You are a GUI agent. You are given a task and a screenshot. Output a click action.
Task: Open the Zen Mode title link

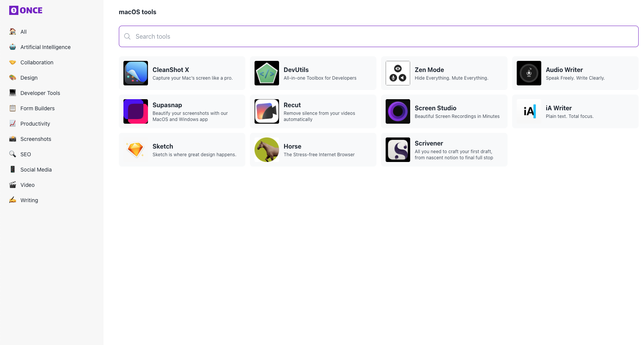pyautogui.click(x=429, y=70)
